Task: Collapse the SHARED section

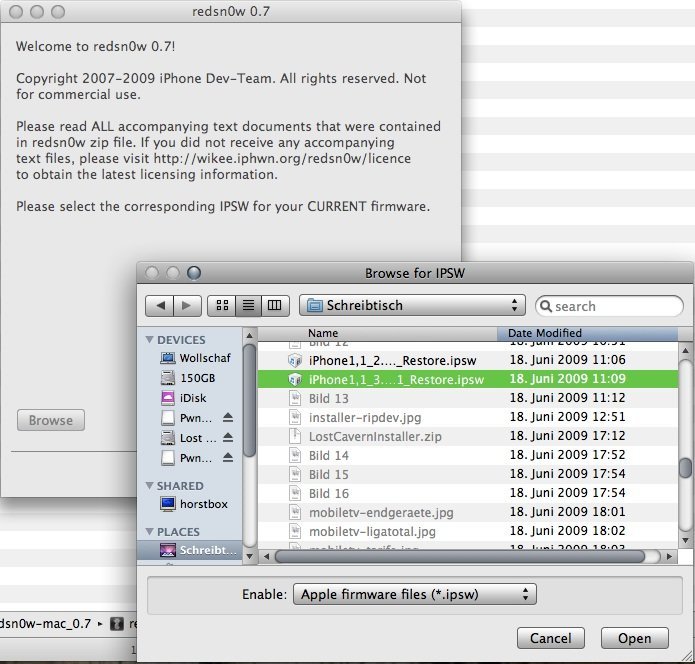Action: (x=149, y=486)
